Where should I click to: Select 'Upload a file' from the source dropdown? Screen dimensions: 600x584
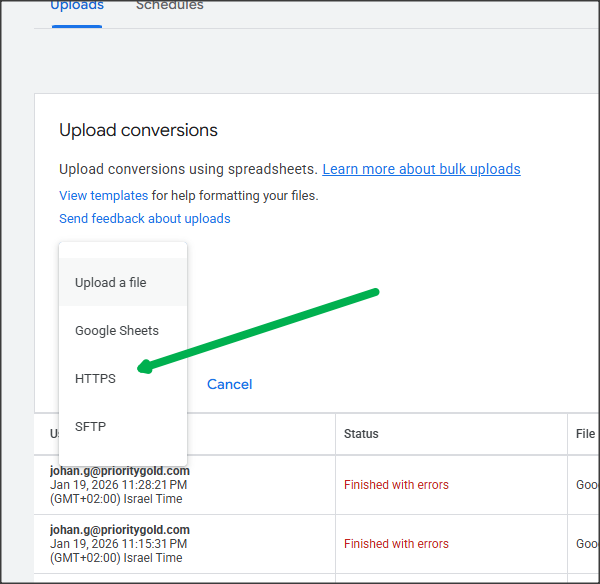point(111,282)
